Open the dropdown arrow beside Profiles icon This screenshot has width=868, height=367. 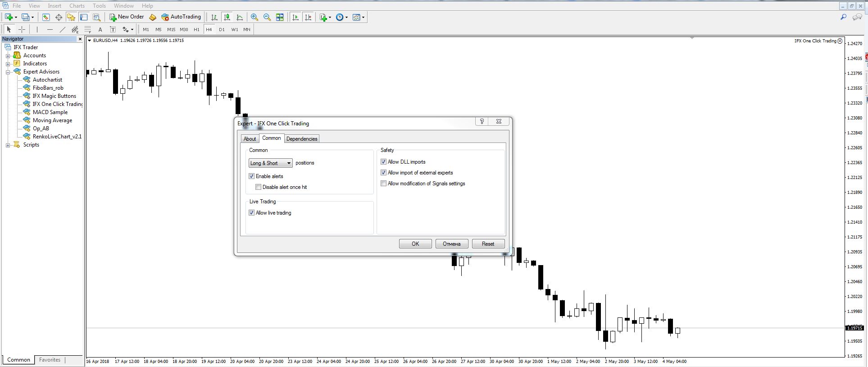[32, 17]
